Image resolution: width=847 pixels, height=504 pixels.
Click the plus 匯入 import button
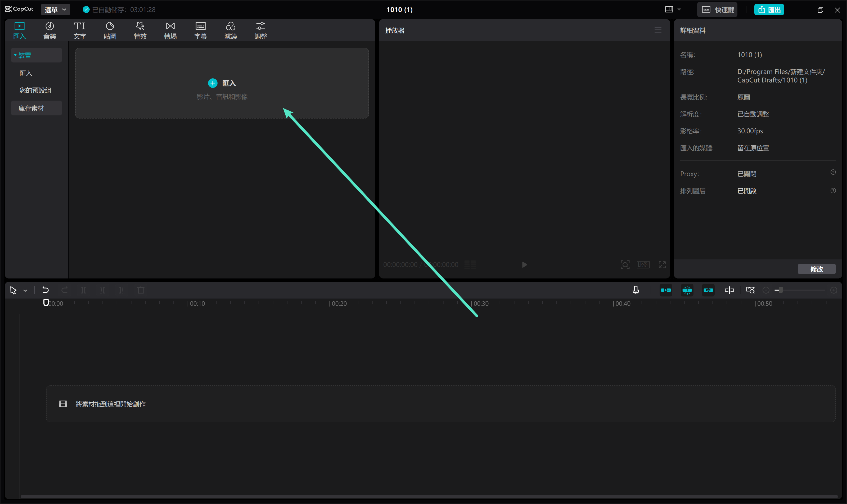click(222, 83)
